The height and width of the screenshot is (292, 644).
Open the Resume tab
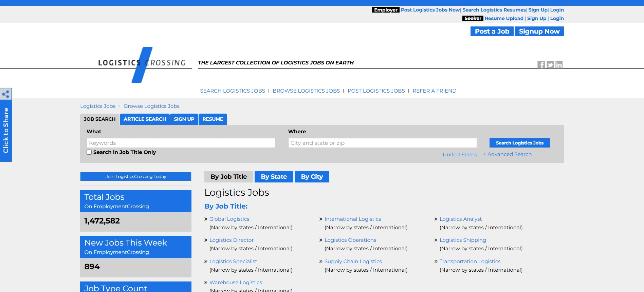[x=213, y=119]
